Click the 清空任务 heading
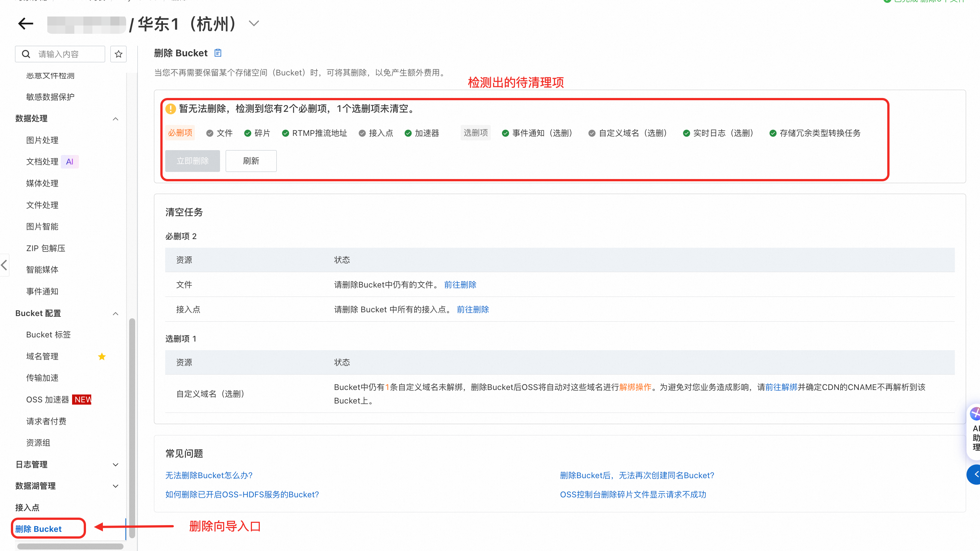Image resolution: width=980 pixels, height=551 pixels. coord(184,212)
